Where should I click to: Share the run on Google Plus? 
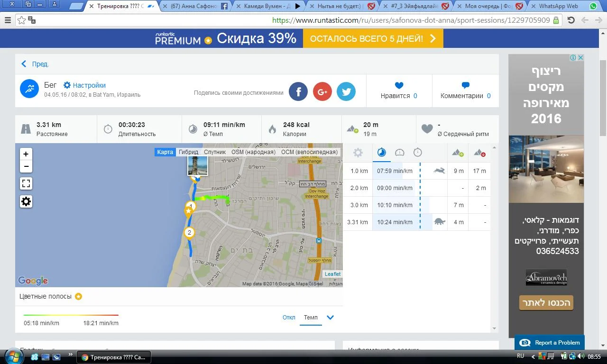(x=322, y=91)
